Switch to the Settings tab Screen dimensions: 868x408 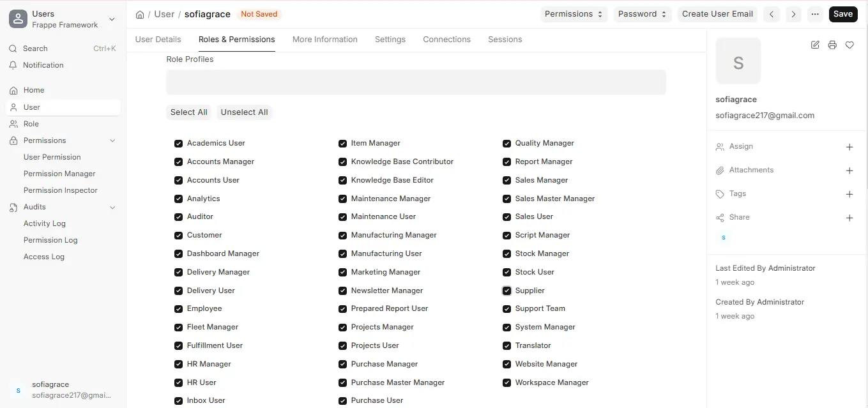click(390, 39)
